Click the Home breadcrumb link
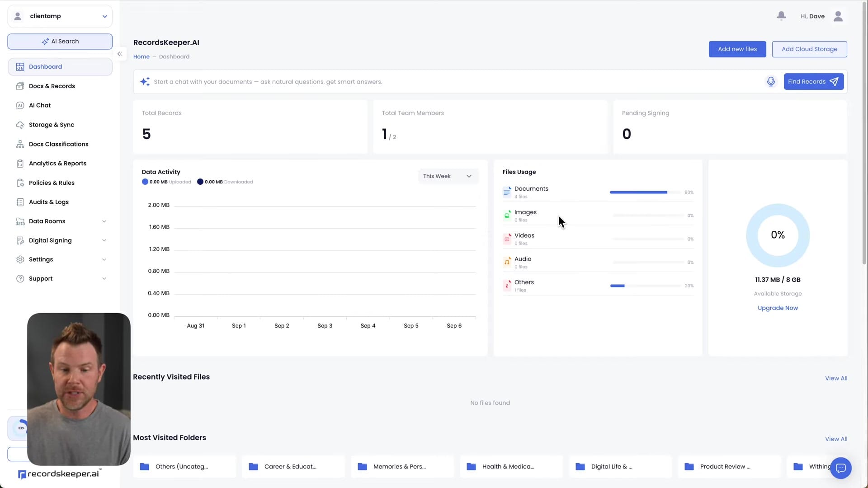 click(141, 56)
